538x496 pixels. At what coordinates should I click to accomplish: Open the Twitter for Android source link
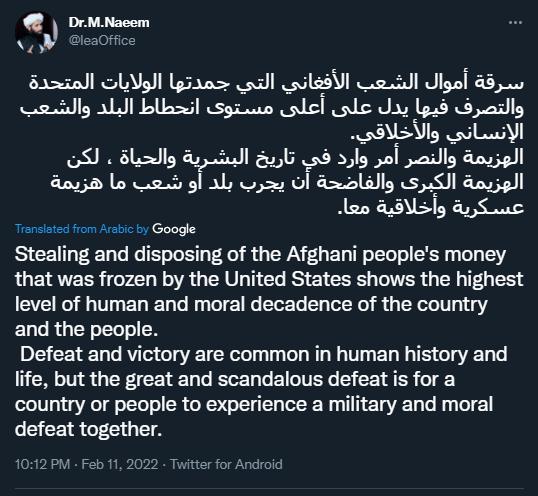pyautogui.click(x=226, y=464)
